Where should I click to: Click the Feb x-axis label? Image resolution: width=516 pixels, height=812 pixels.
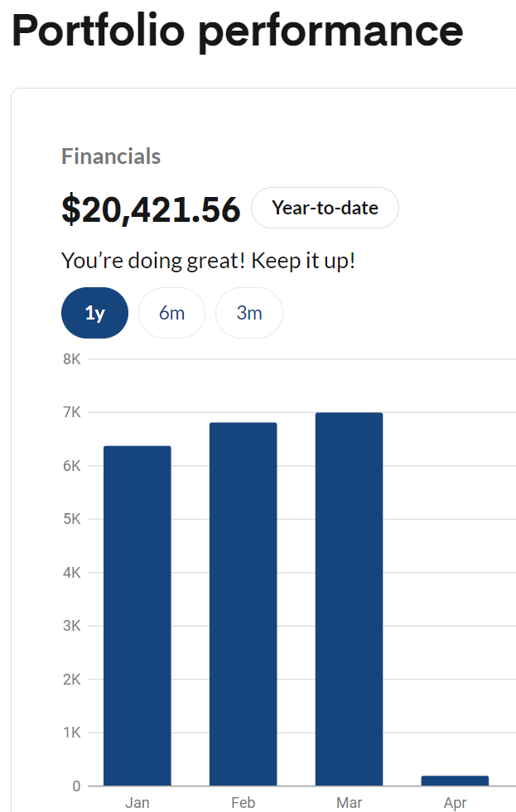243,803
